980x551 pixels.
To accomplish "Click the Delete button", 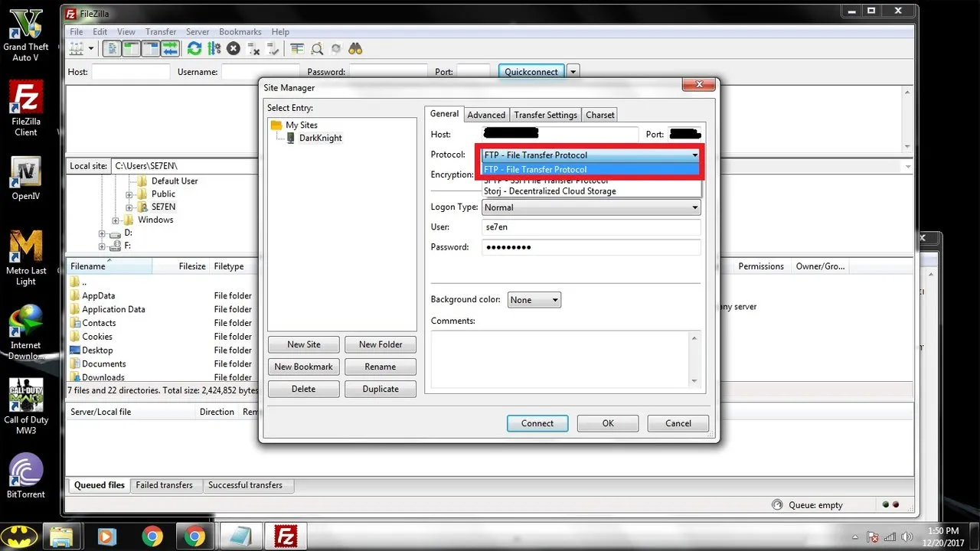I will [304, 389].
